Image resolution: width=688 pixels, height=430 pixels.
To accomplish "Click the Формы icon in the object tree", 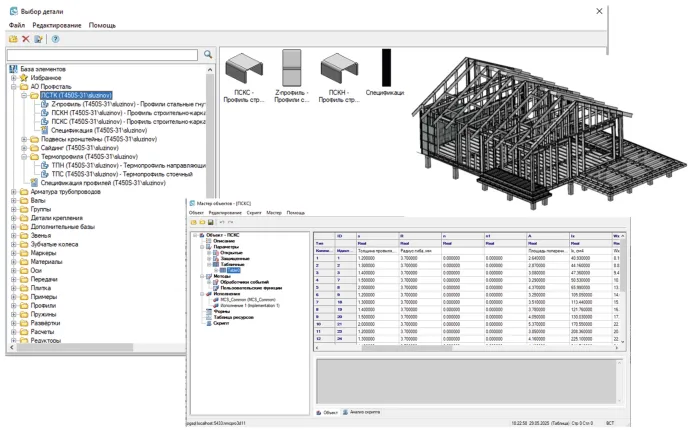I will [209, 311].
